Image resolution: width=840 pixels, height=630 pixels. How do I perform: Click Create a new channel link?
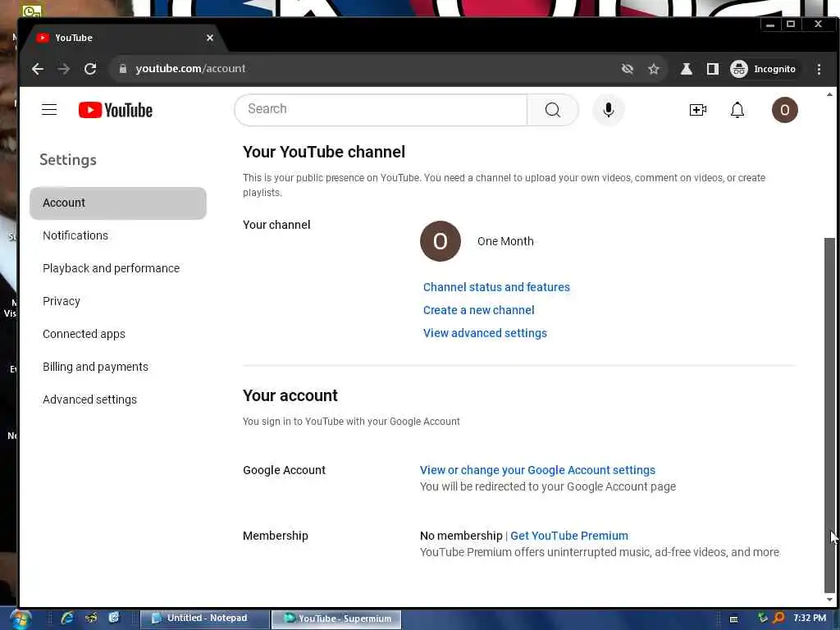[x=478, y=310]
